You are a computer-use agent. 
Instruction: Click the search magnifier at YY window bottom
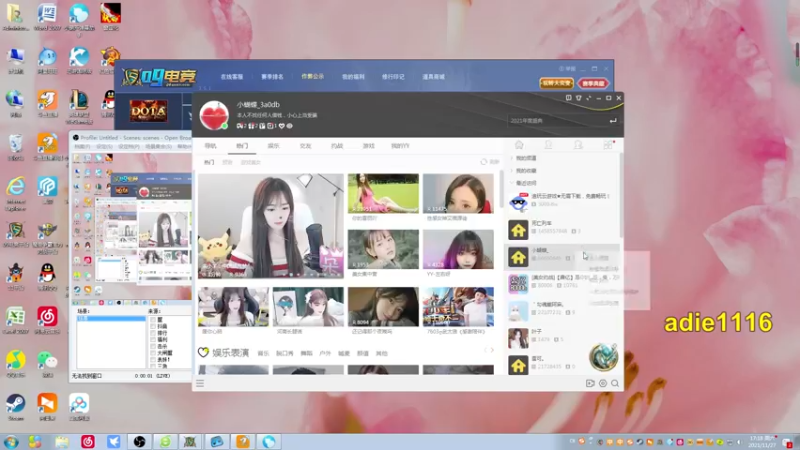(x=615, y=383)
